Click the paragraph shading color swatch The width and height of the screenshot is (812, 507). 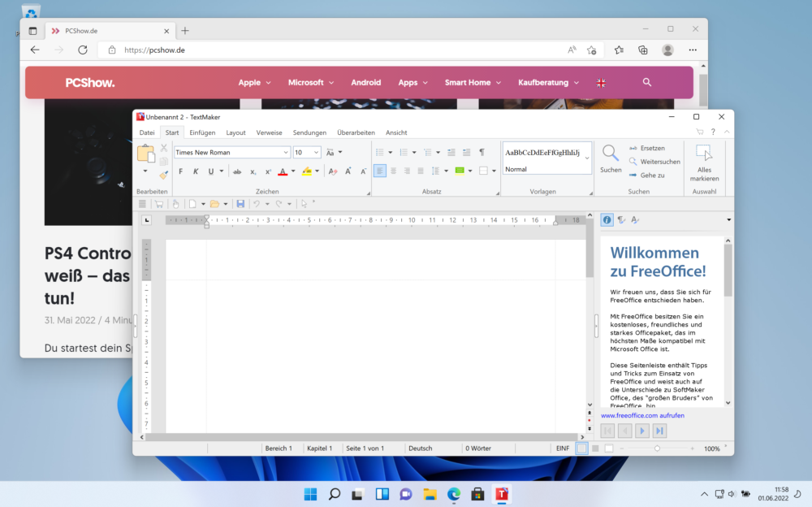pos(460,171)
